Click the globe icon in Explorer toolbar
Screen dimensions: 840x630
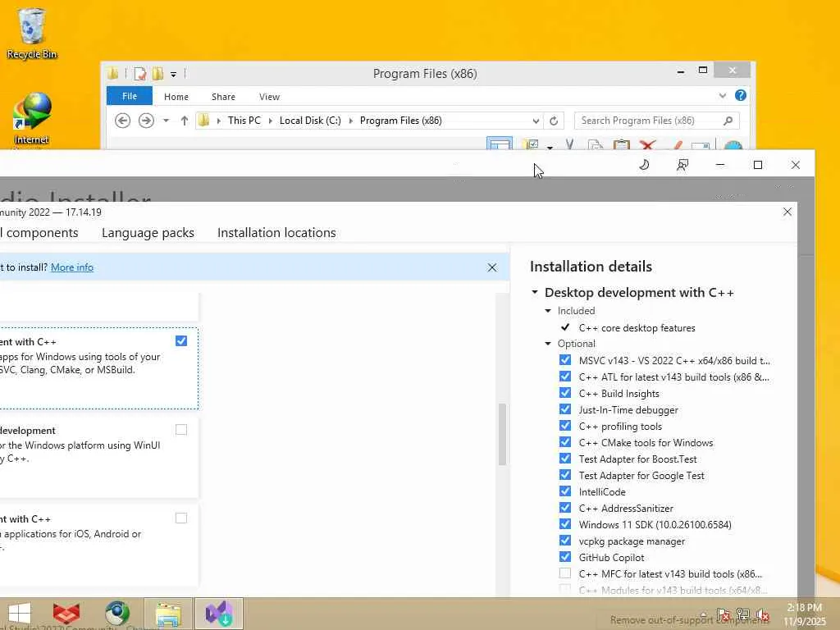tap(733, 146)
